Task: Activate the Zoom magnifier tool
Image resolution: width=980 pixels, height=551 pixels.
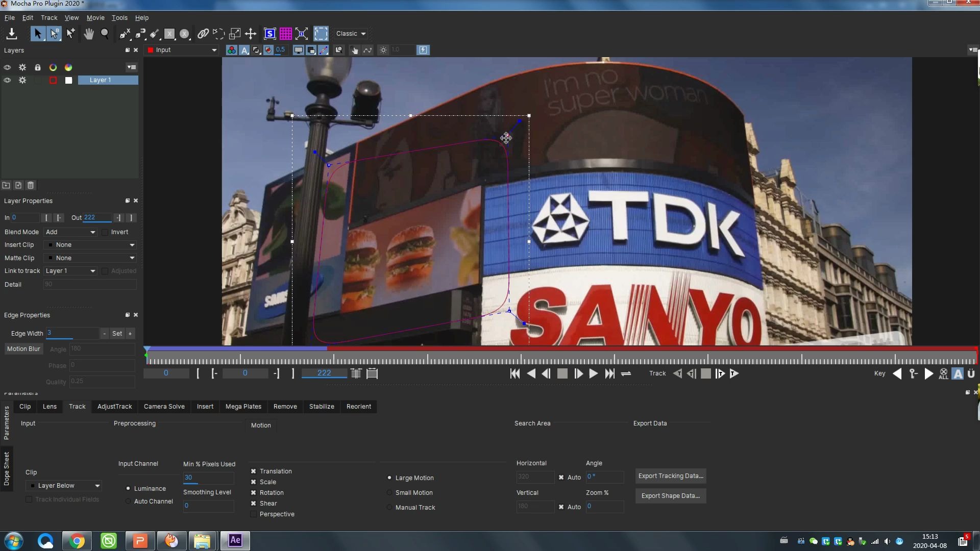Action: click(x=105, y=34)
